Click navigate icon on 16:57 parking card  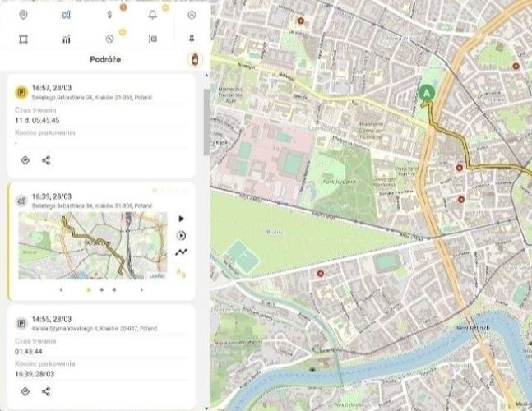point(25,160)
